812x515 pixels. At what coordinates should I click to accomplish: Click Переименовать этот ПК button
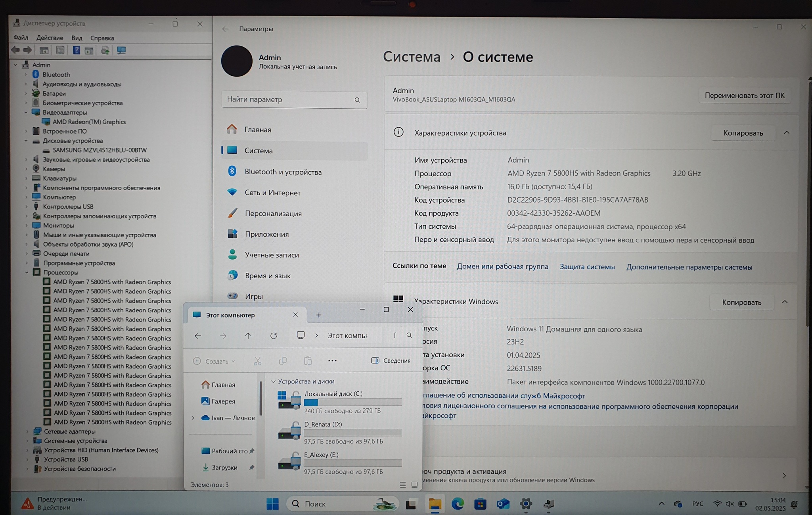coord(744,96)
